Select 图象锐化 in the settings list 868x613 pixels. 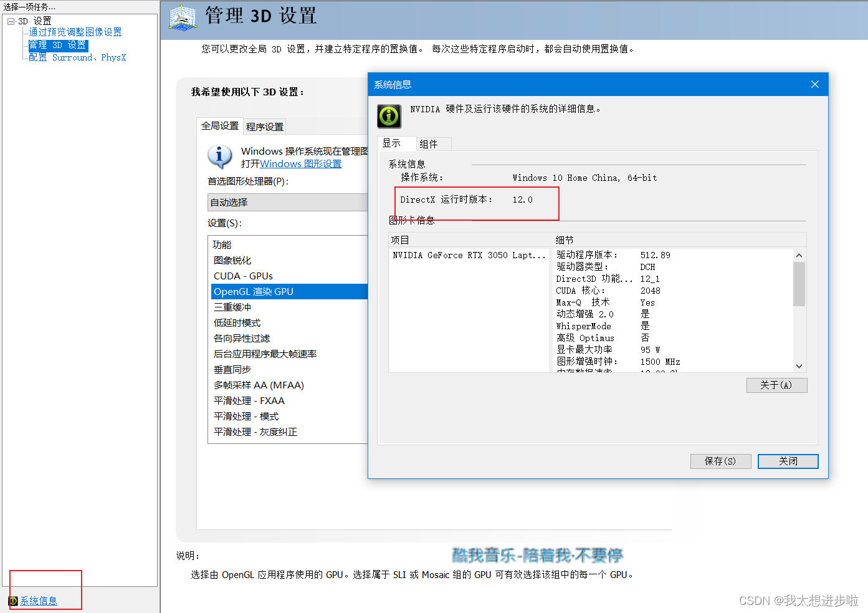pos(290,261)
